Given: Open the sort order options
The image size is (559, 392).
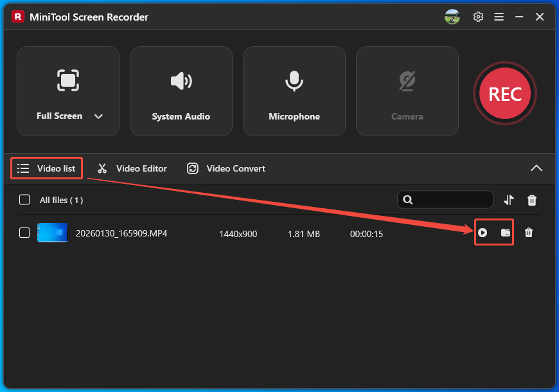Looking at the screenshot, I should coord(508,200).
